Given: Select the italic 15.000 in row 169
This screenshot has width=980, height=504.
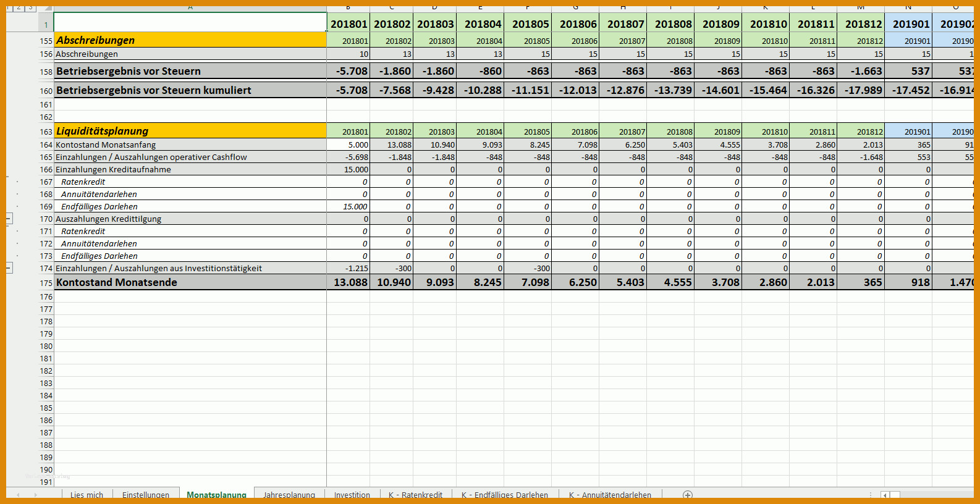Looking at the screenshot, I should 348,206.
